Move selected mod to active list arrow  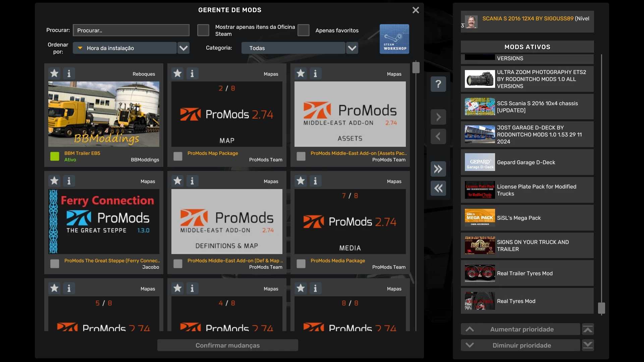pyautogui.click(x=438, y=117)
